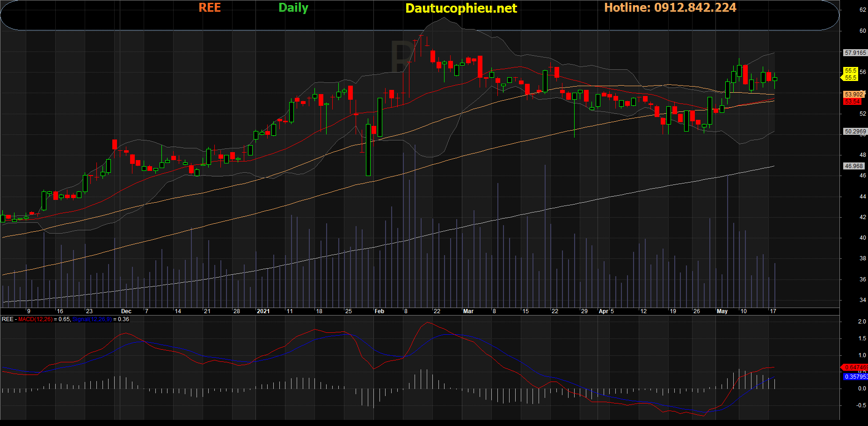This screenshot has width=868, height=426.
Task: Click the 2.0 value on MACD axis
Action: 862,322
